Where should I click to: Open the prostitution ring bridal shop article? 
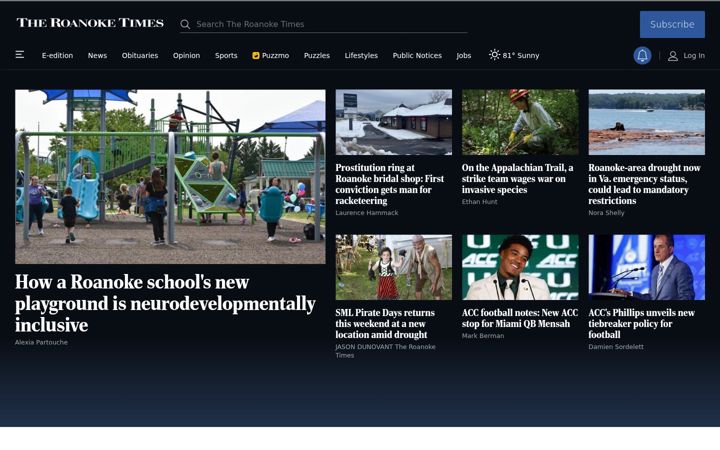pos(389,184)
